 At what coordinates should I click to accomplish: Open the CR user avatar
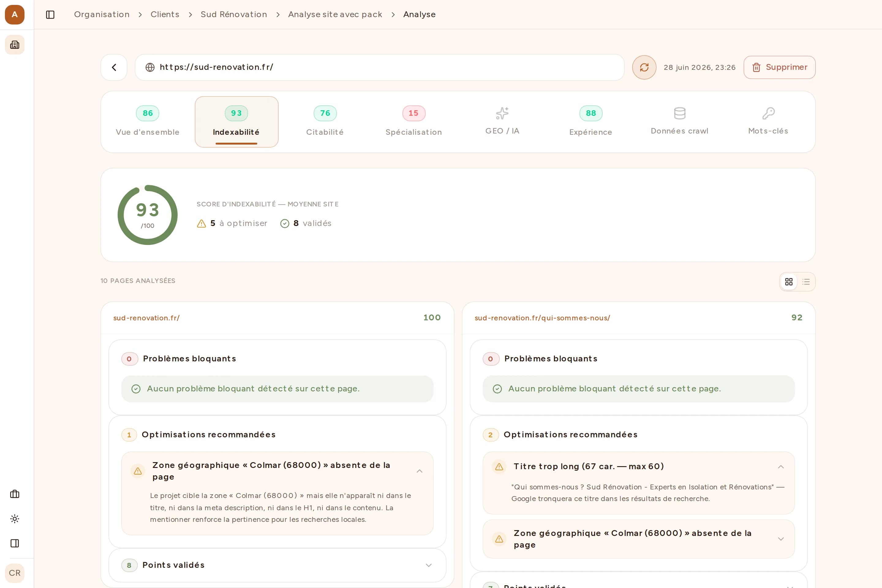pyautogui.click(x=15, y=573)
